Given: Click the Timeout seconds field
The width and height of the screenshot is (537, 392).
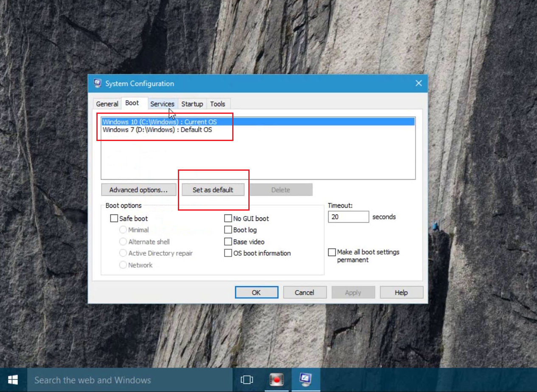Looking at the screenshot, I should click(x=349, y=217).
